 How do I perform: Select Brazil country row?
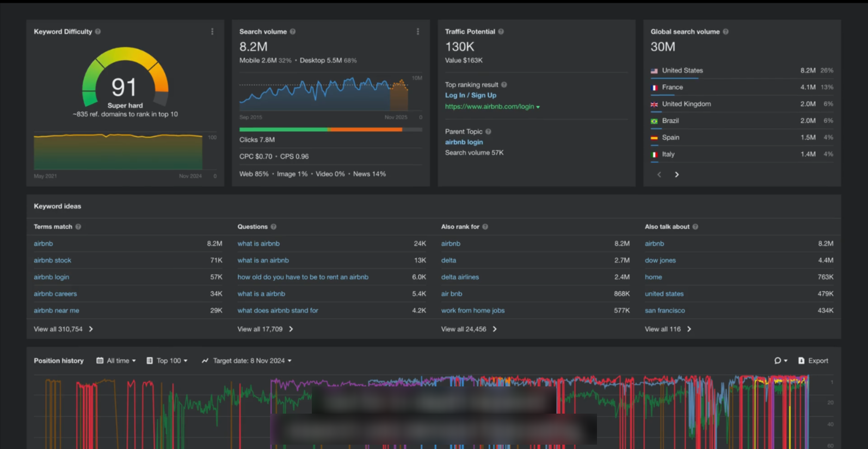point(742,121)
